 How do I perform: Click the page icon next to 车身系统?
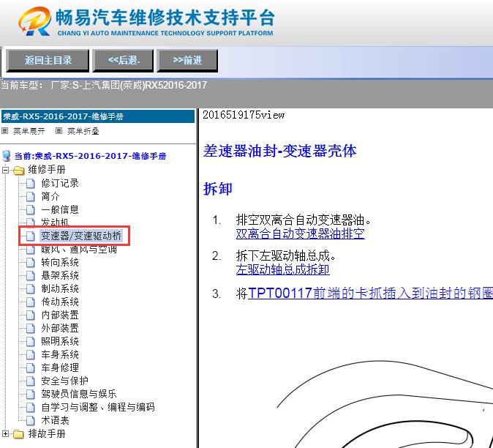click(x=31, y=354)
